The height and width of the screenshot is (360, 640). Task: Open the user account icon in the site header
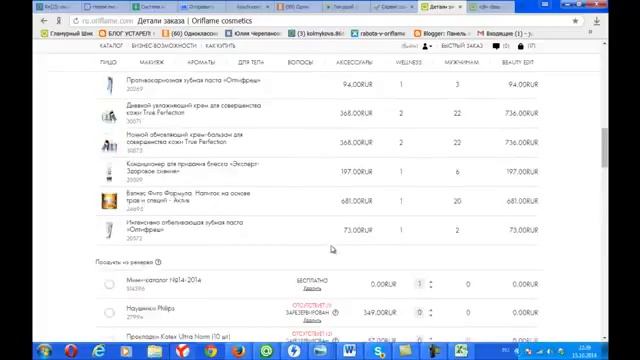[x=427, y=46]
